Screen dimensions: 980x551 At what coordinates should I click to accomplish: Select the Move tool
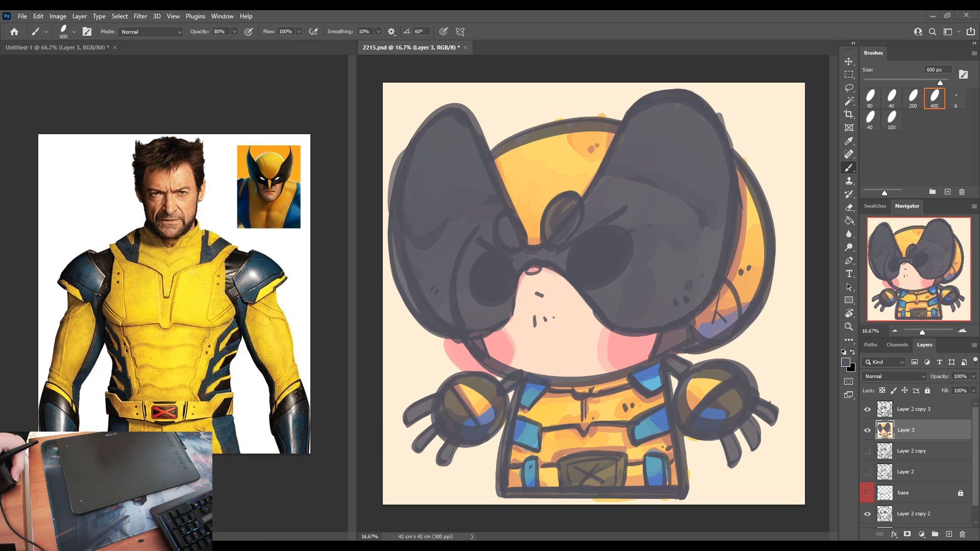point(849,61)
